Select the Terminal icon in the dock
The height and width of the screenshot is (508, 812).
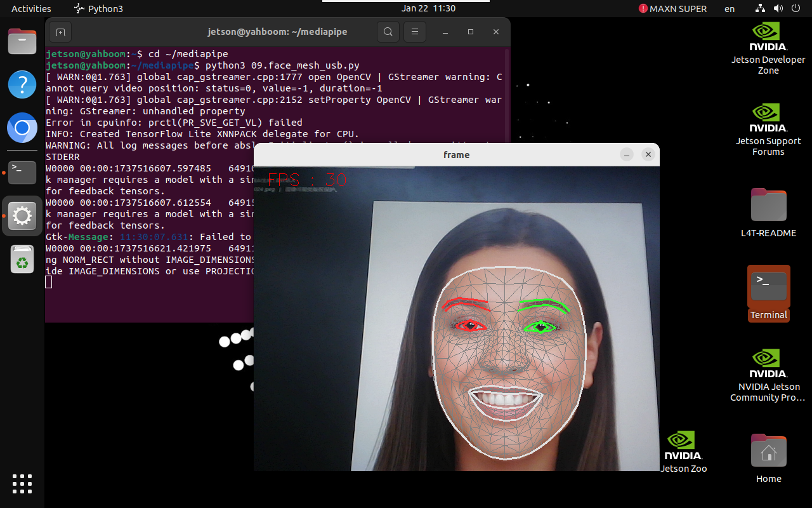tap(22, 172)
